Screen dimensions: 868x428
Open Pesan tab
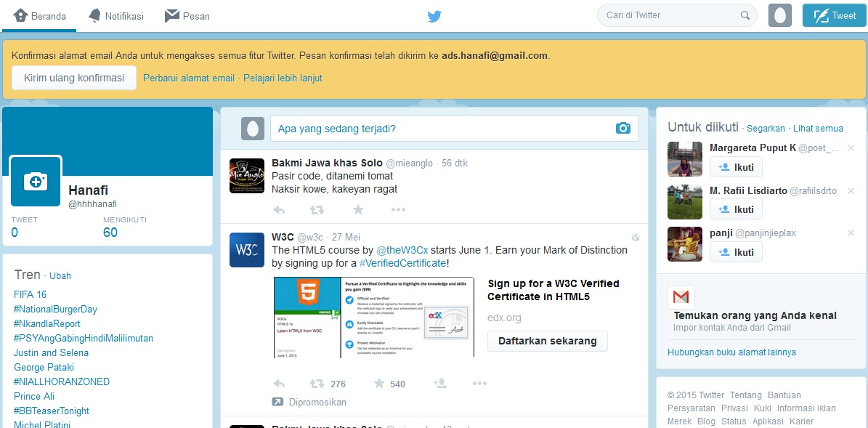187,16
